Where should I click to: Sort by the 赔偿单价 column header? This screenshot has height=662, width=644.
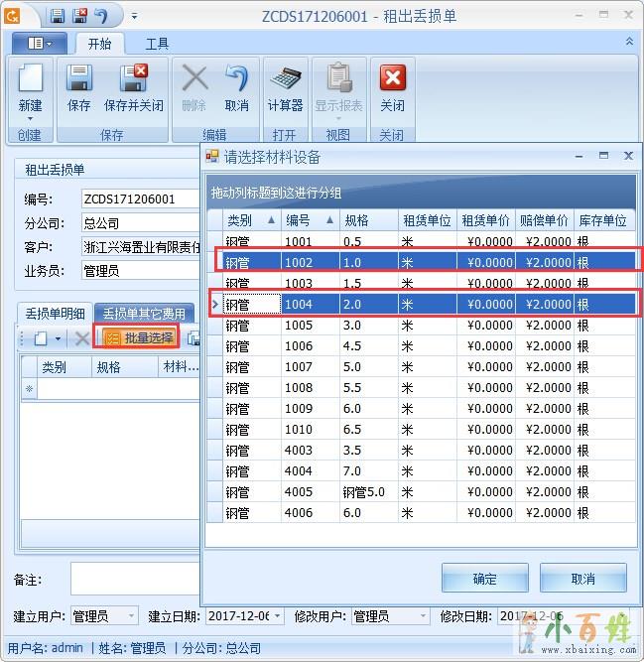click(544, 220)
